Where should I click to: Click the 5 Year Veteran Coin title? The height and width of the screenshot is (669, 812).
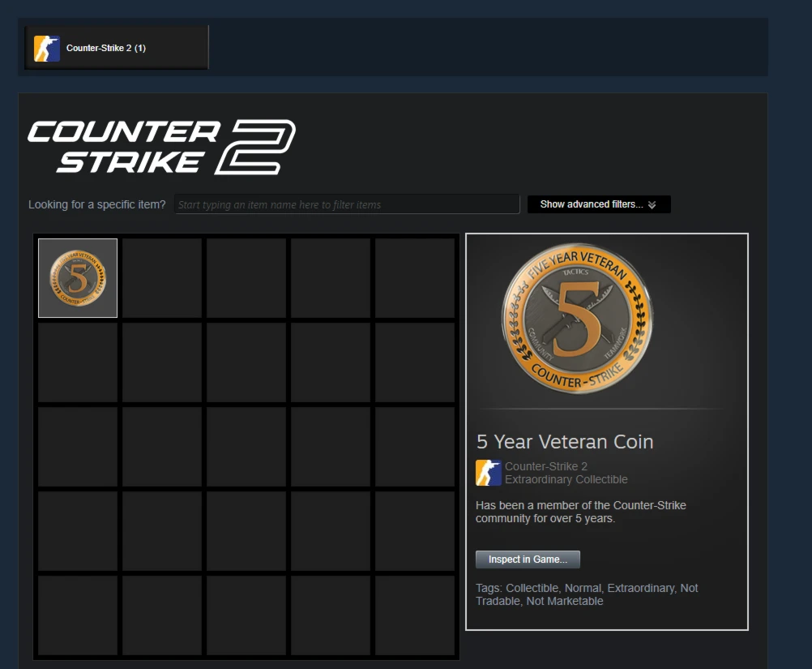[x=565, y=441]
